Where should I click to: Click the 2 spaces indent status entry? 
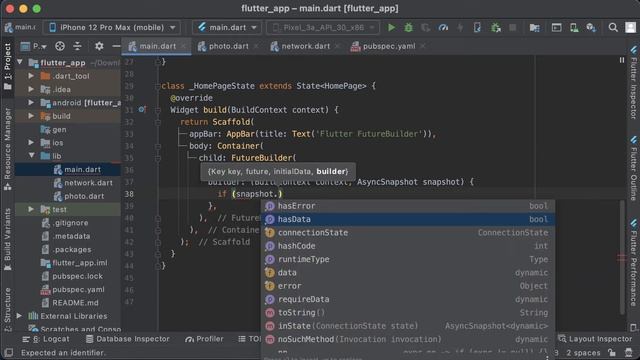pos(583,353)
